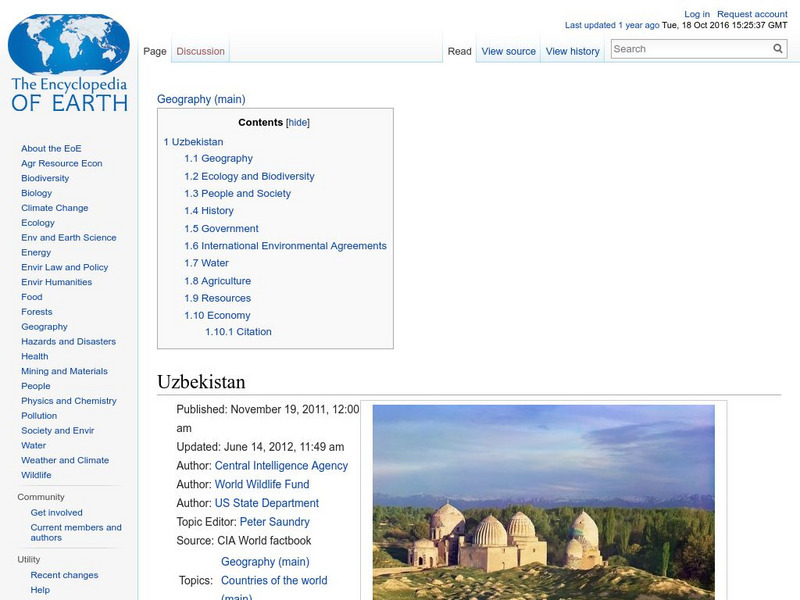Open topic editor Peter Saundry's page
This screenshot has height=600, width=800.
(273, 521)
